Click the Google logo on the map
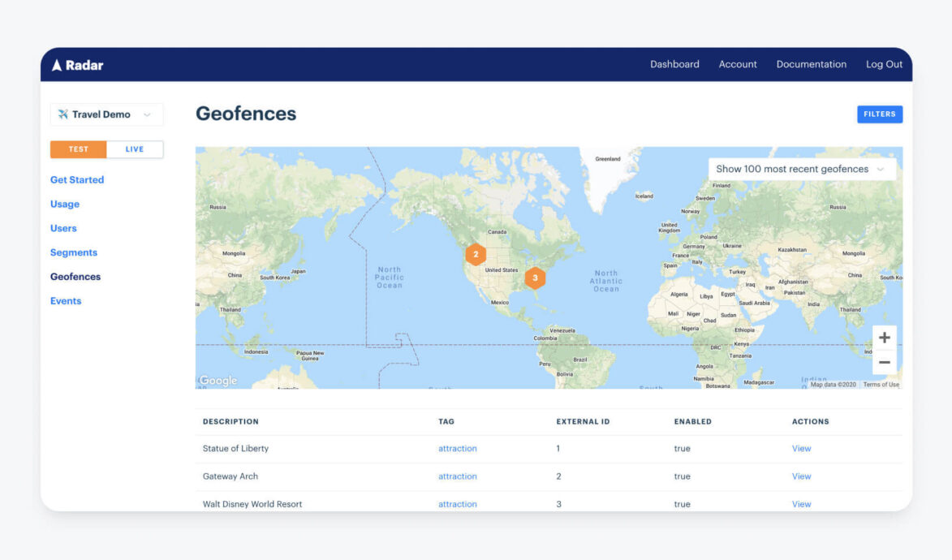This screenshot has height=560, width=952. (x=218, y=381)
